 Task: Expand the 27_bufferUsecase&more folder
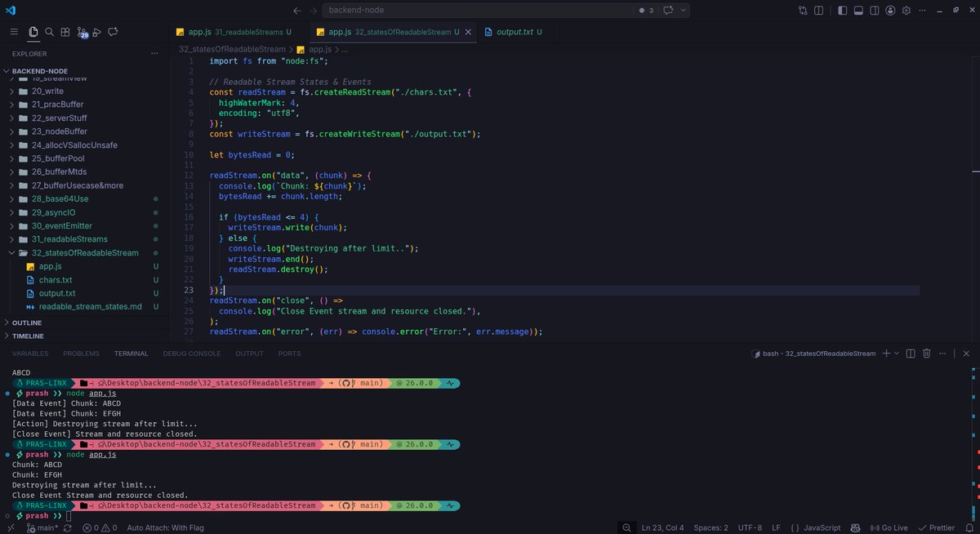click(83, 185)
